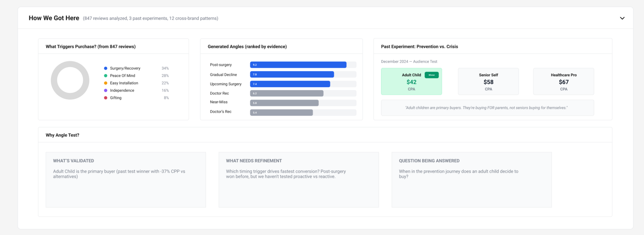644x235 pixels.
Task: Click the Near-Miss 5.8 gray bar
Action: click(x=284, y=103)
